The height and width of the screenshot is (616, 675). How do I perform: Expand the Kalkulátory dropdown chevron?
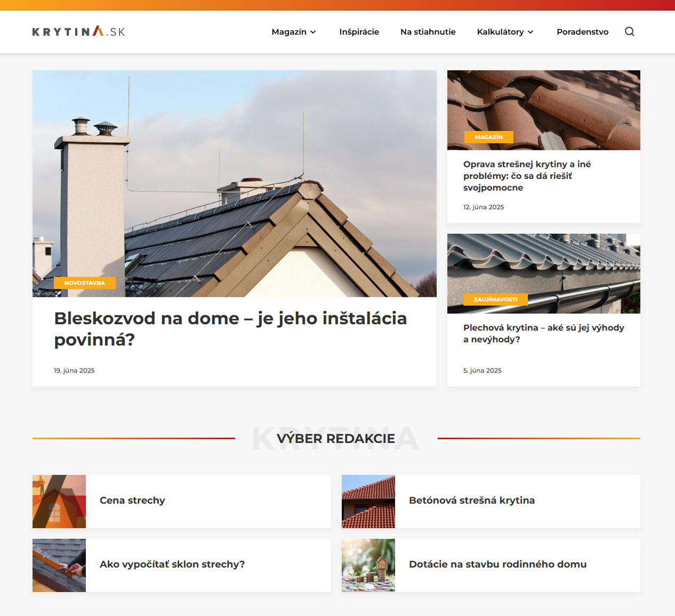coord(531,32)
